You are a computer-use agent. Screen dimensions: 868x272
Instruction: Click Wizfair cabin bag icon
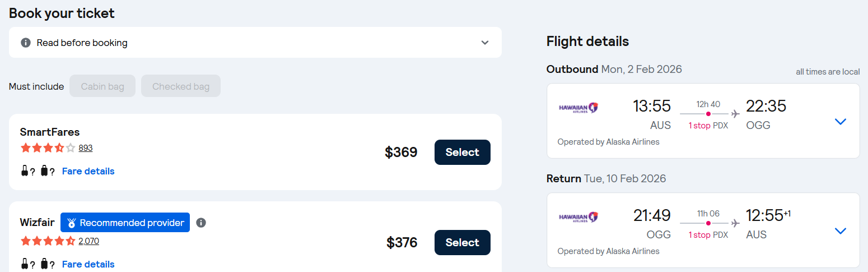point(25,264)
